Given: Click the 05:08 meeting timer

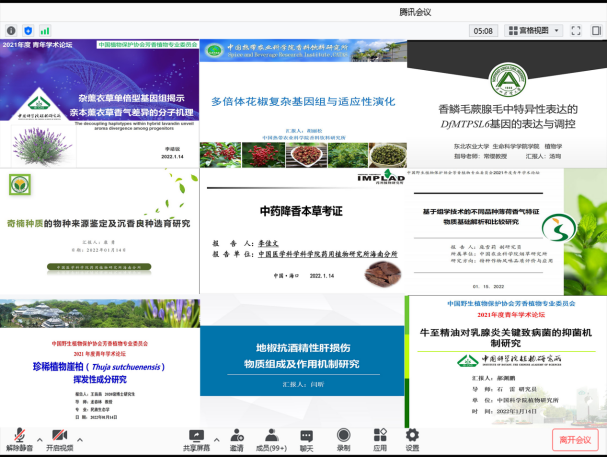Looking at the screenshot, I should (483, 30).
